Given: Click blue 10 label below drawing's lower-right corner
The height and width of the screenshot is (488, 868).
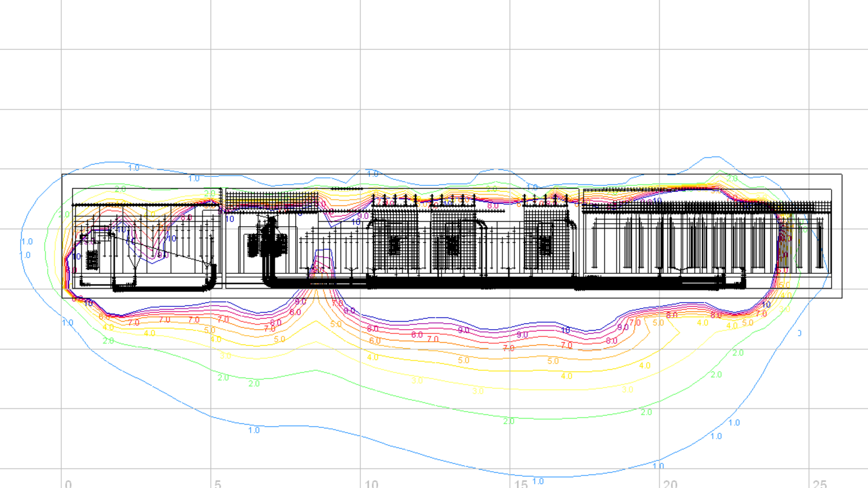Looking at the screenshot, I should pos(766,305).
